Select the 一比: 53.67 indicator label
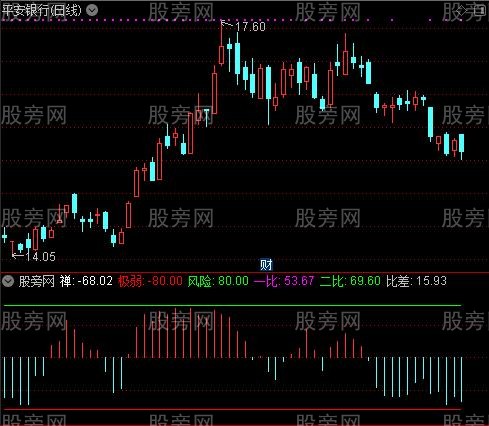 click(284, 281)
